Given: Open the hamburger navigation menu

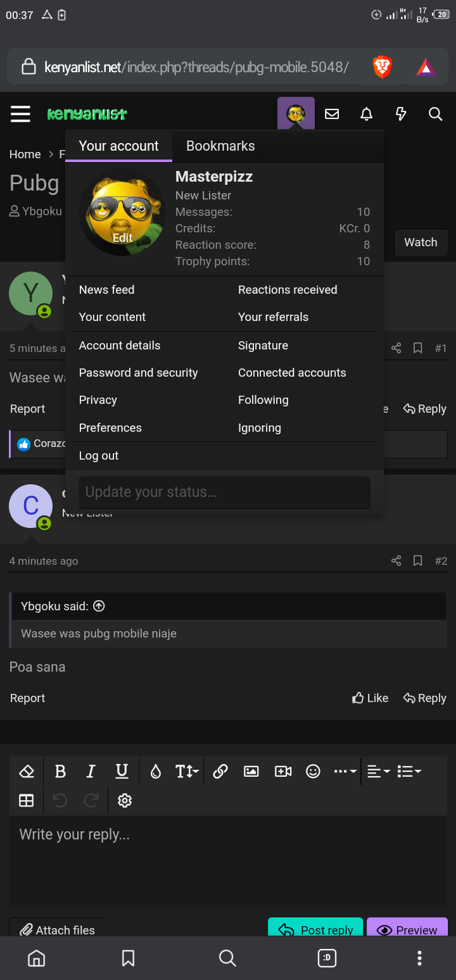Looking at the screenshot, I should [20, 114].
